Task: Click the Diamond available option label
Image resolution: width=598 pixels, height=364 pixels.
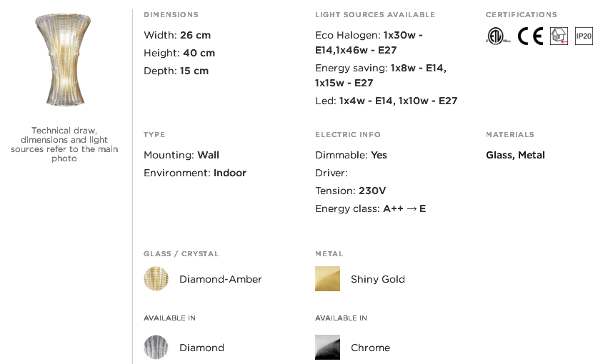Action: tap(201, 348)
